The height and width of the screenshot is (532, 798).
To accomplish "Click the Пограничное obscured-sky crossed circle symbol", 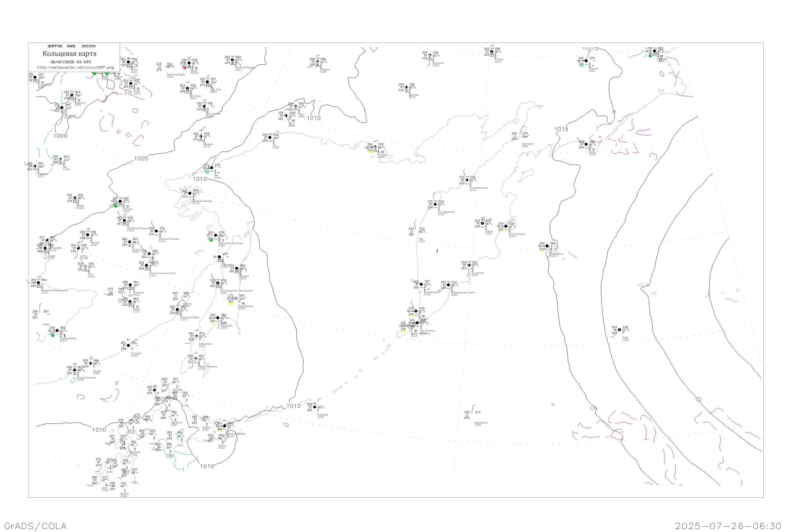I will click(236, 298).
